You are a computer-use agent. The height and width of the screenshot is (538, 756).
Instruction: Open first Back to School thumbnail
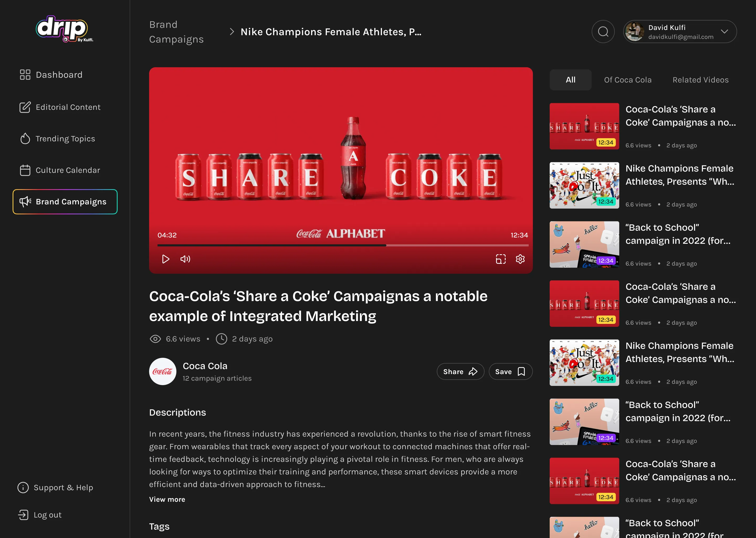pos(584,245)
